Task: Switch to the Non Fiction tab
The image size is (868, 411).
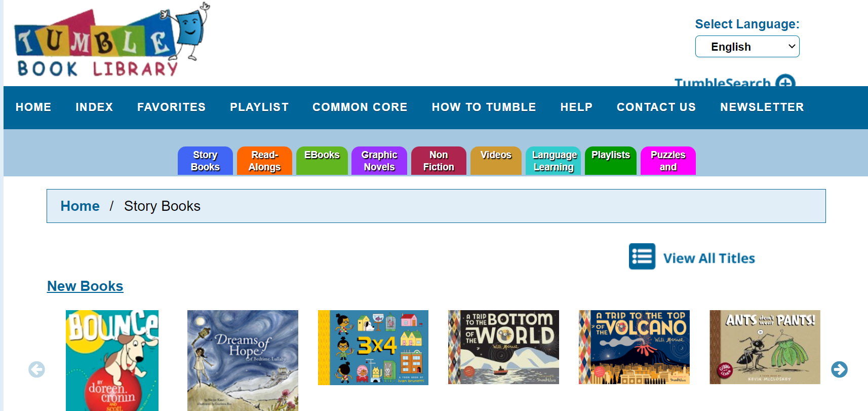Action: [439, 161]
